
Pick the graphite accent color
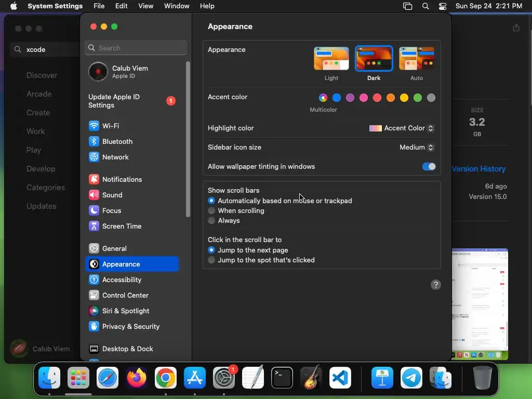point(431,98)
